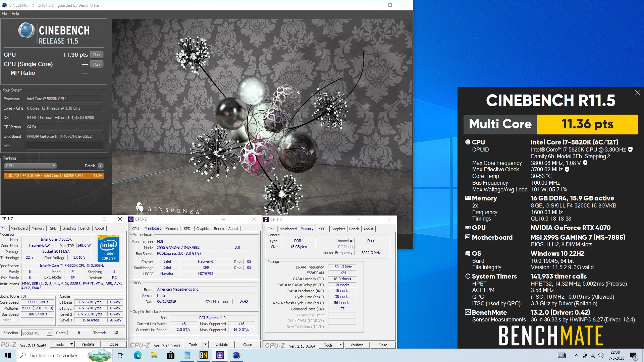Click the Core Speed value 3734.95 MHz
Screen dimensions: 644x362
pos(38,302)
